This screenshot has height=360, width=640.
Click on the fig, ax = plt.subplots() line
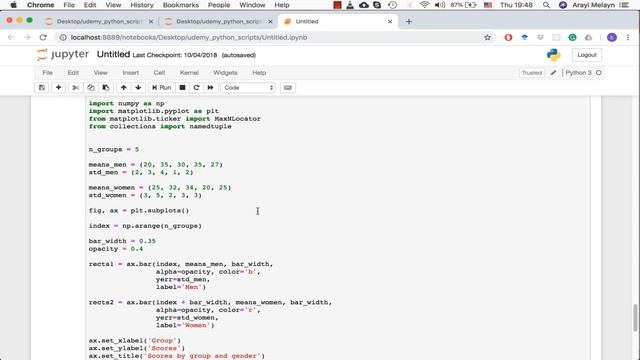[x=139, y=211]
